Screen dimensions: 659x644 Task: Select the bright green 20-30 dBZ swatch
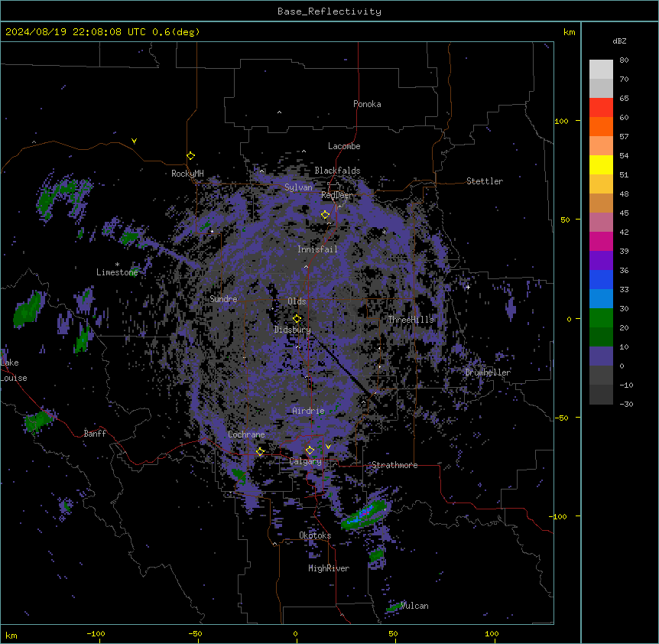[x=601, y=318]
